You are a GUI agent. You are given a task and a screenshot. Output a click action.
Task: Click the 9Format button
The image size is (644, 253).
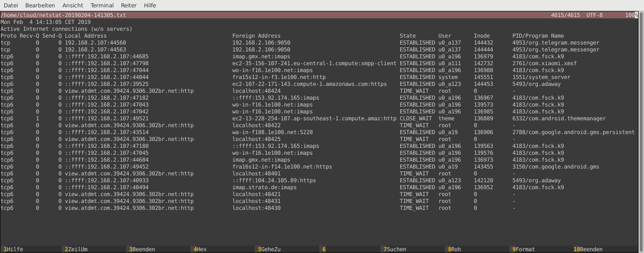523,249
